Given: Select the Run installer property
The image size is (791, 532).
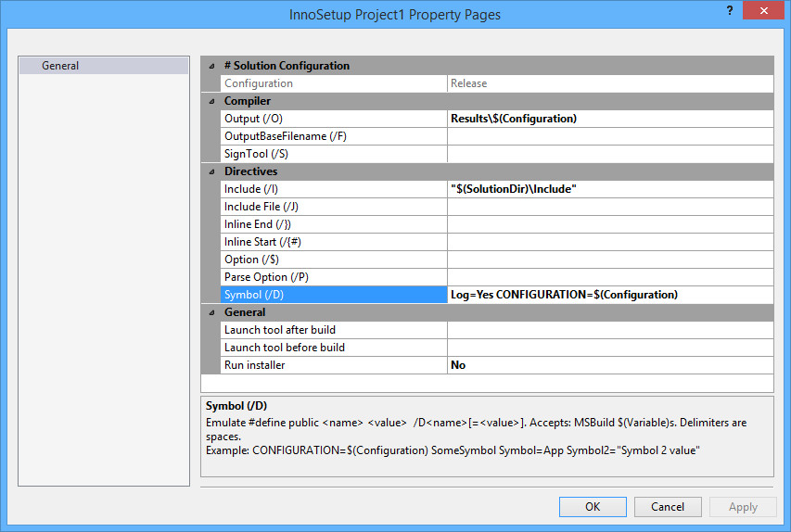Looking at the screenshot, I should point(334,365).
